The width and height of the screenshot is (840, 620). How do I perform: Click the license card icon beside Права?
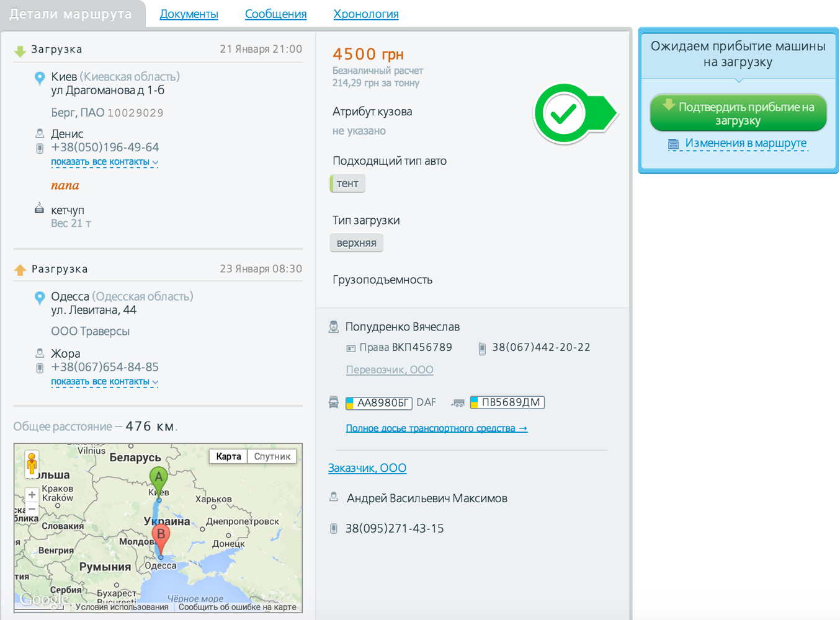(x=351, y=348)
